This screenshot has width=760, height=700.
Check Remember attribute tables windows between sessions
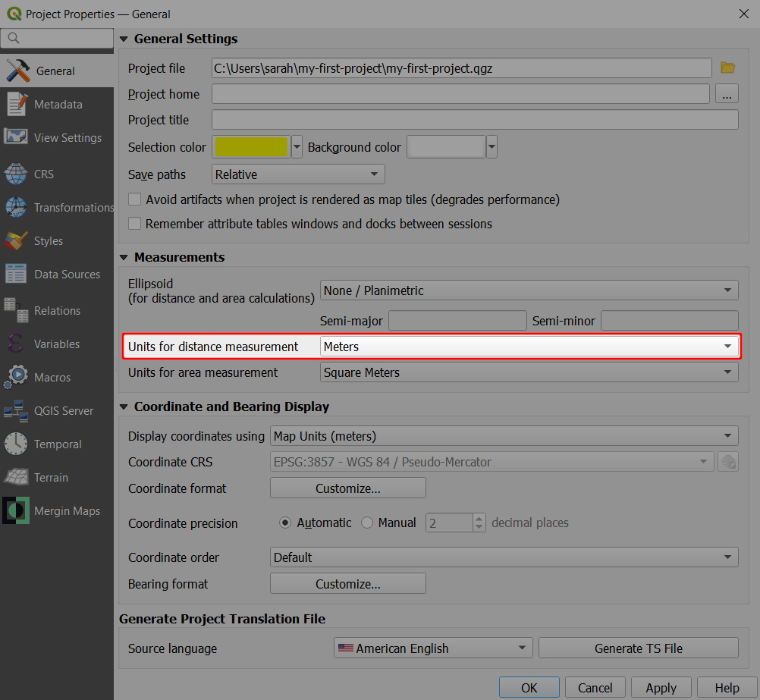134,224
